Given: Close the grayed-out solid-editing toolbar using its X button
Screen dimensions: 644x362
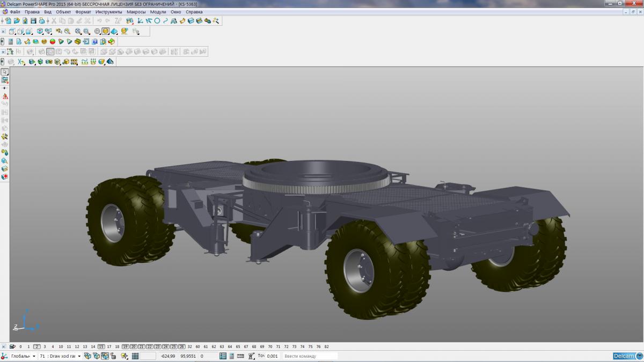Looking at the screenshot, I should (x=3, y=51).
